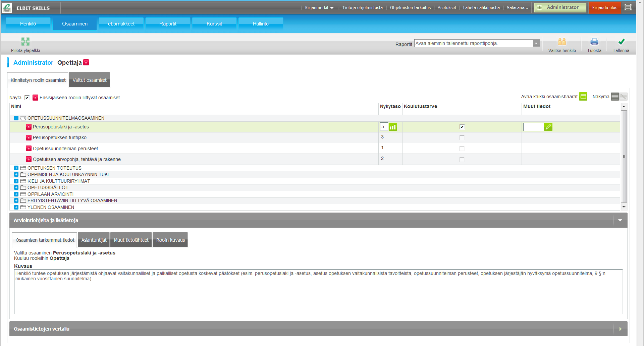Click Administrator name heading link
The image size is (644, 346).
click(33, 63)
